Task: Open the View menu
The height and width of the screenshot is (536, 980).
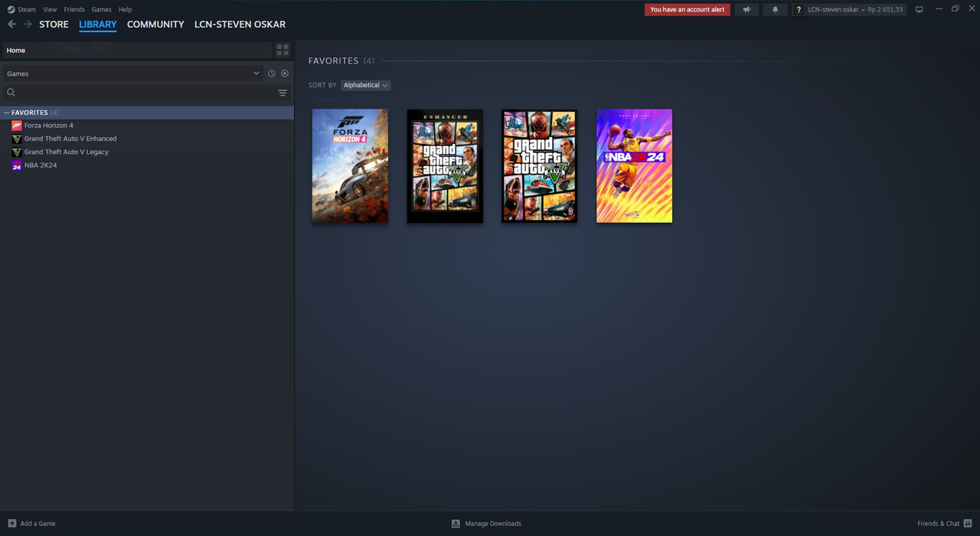Action: tap(50, 10)
